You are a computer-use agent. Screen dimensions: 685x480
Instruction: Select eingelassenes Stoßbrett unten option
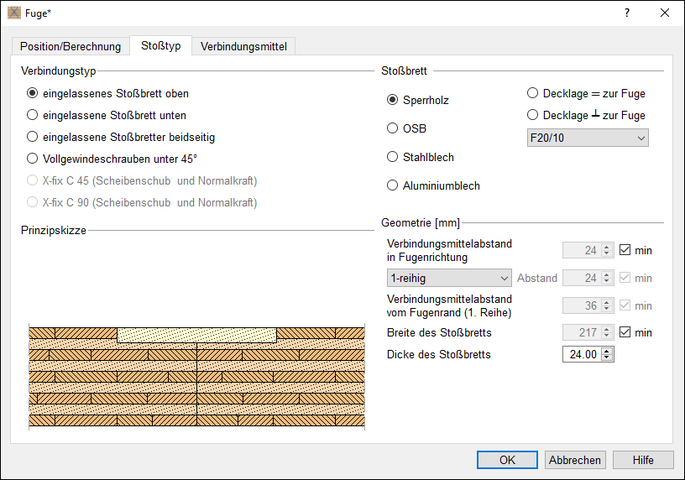(x=33, y=115)
